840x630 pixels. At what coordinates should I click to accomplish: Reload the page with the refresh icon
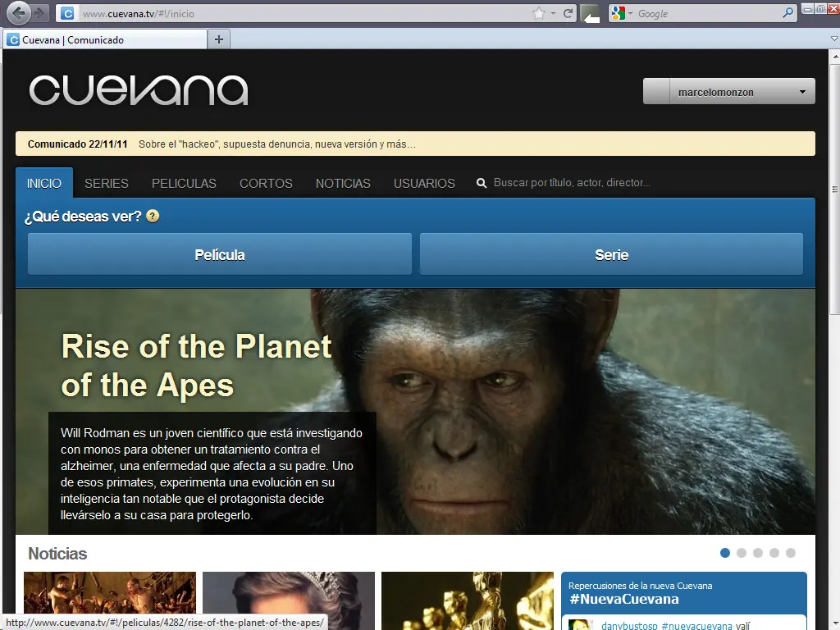(x=568, y=13)
